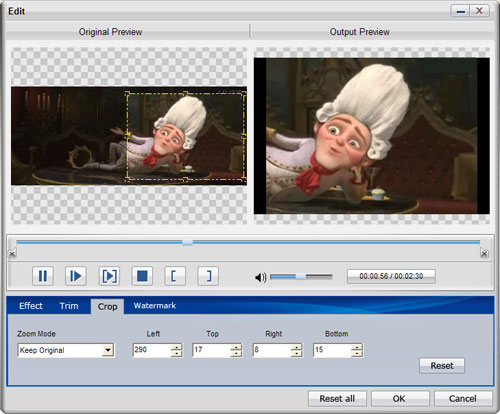Click the Original Preview header
Image resolution: width=500 pixels, height=414 pixels.
point(110,32)
